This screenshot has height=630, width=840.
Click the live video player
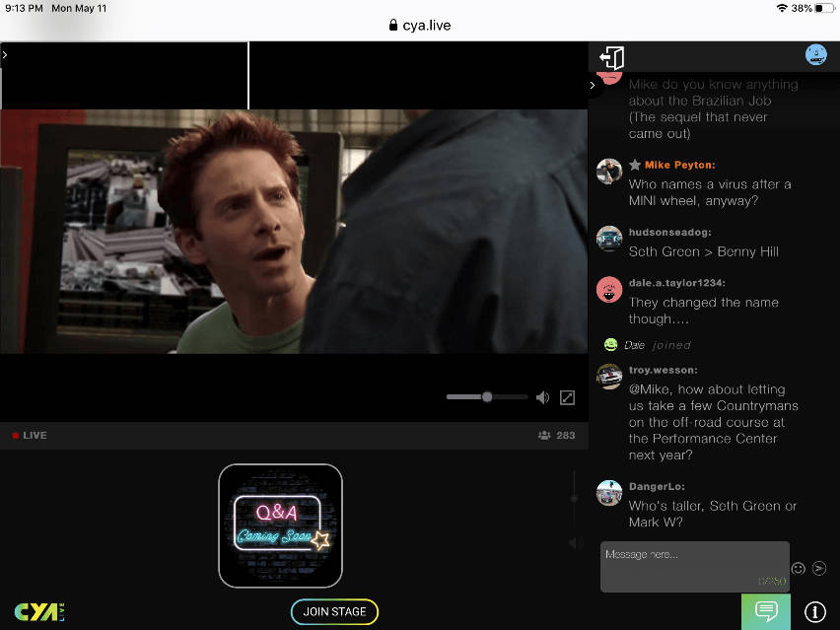point(294,232)
